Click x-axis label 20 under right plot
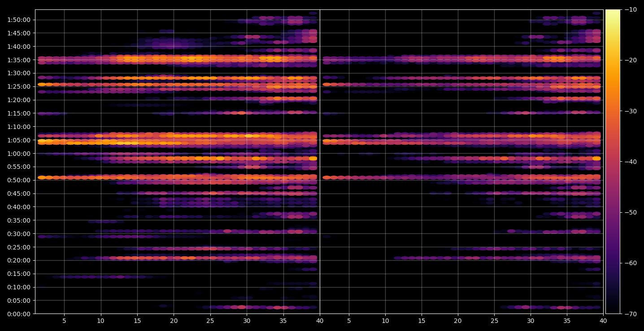The image size is (644, 331). click(458, 321)
